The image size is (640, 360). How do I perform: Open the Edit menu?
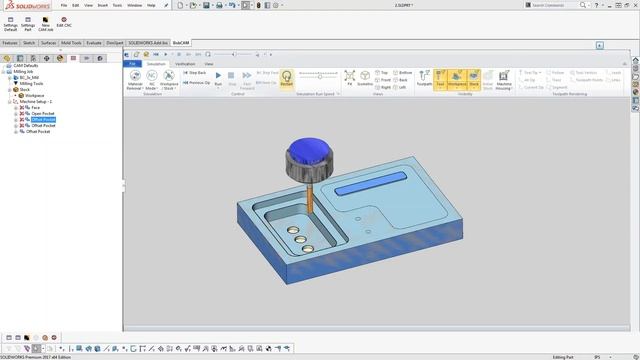coord(76,5)
